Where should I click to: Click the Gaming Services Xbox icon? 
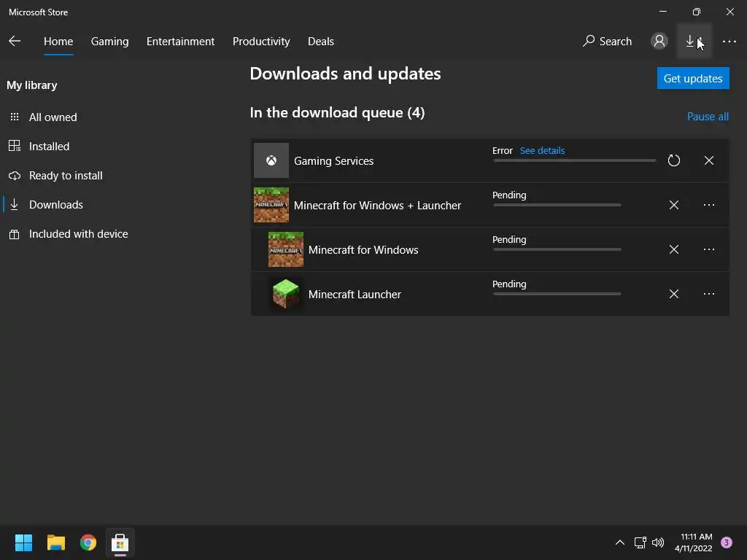271,160
